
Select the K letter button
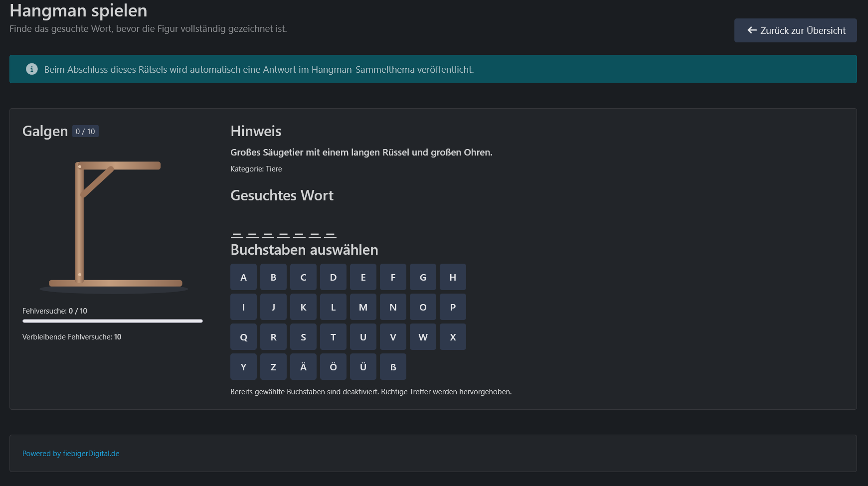tap(303, 307)
